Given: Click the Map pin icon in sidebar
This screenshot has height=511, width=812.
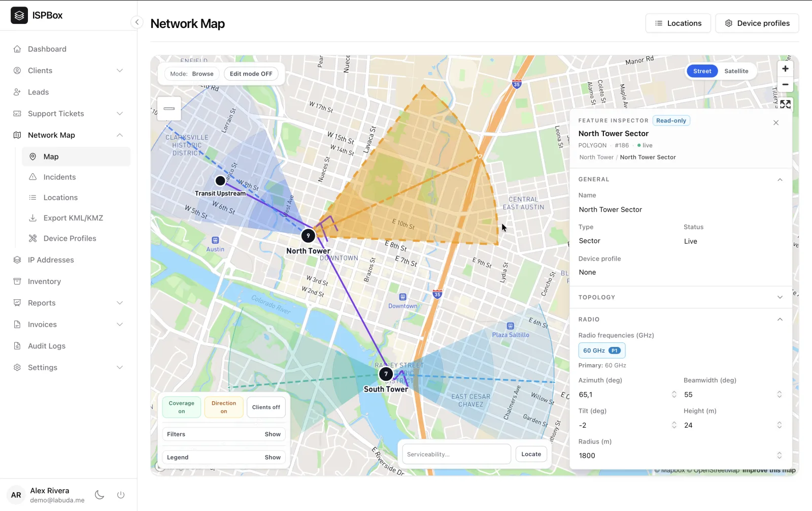Looking at the screenshot, I should [x=33, y=157].
